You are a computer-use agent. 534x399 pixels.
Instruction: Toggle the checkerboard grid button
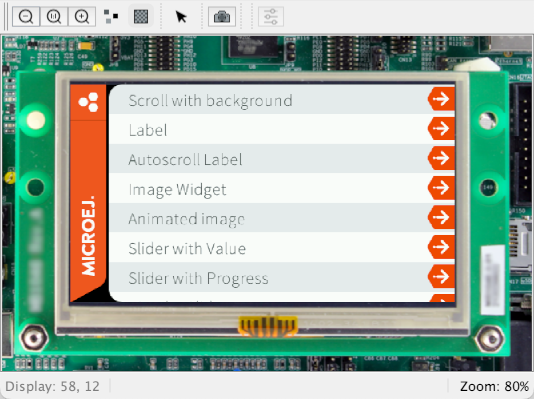141,16
